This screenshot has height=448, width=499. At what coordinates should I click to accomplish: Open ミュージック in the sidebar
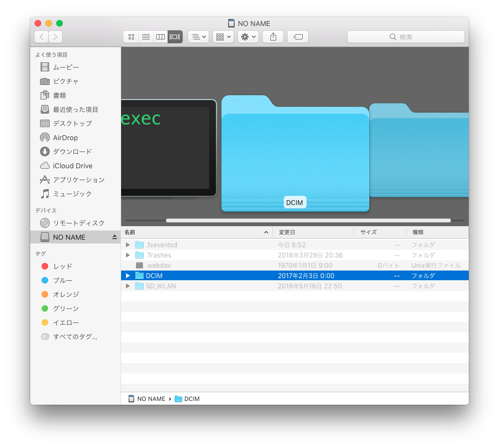click(75, 194)
